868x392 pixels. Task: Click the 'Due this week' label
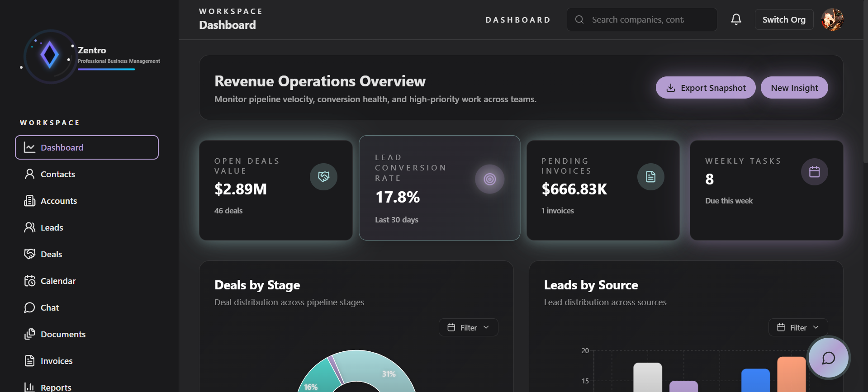point(729,201)
